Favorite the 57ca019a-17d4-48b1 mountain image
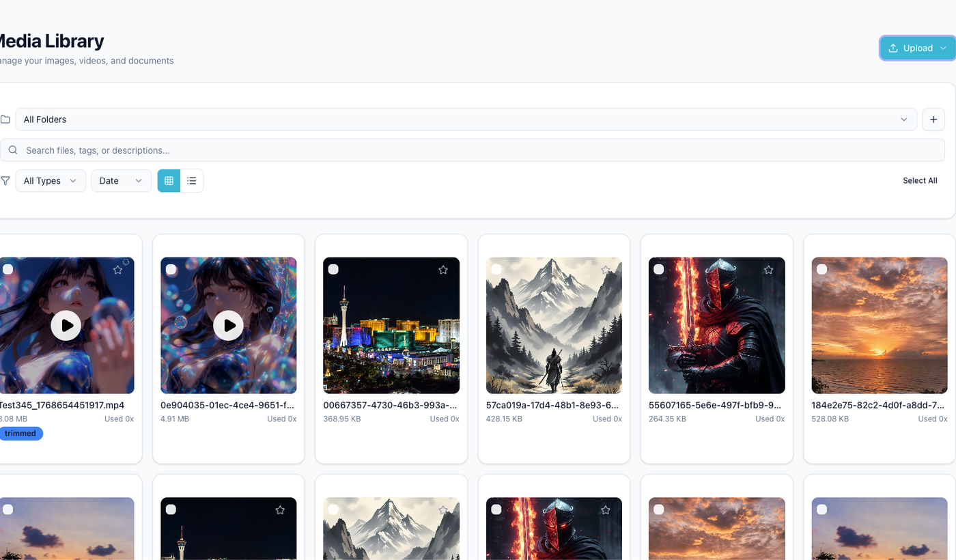956x560 pixels. pyautogui.click(x=606, y=270)
